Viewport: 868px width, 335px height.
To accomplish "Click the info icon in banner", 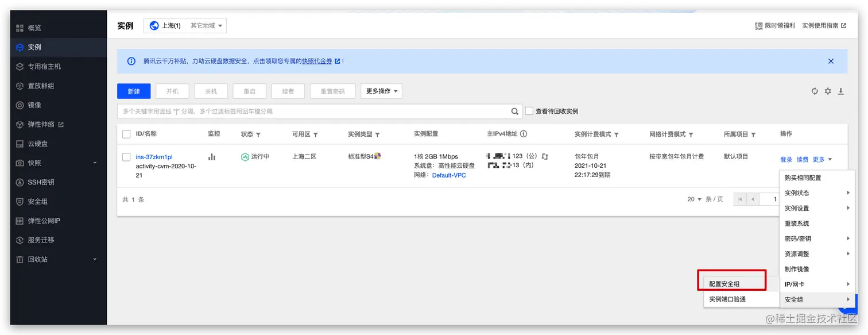I will point(131,61).
